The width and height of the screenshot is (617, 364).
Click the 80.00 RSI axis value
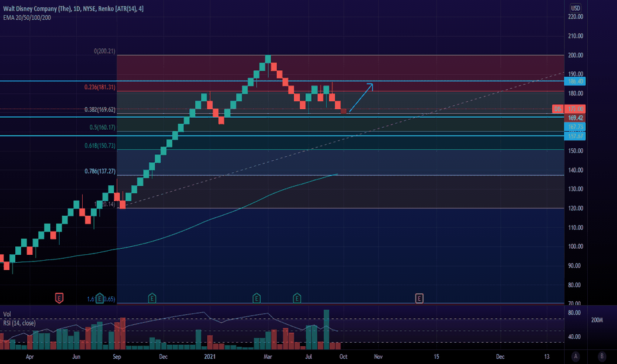pos(575,313)
